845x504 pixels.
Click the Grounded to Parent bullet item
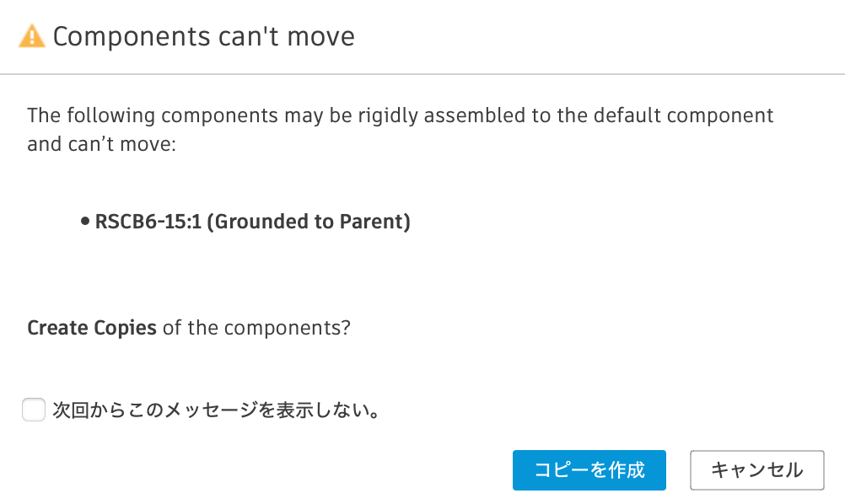coord(253,222)
